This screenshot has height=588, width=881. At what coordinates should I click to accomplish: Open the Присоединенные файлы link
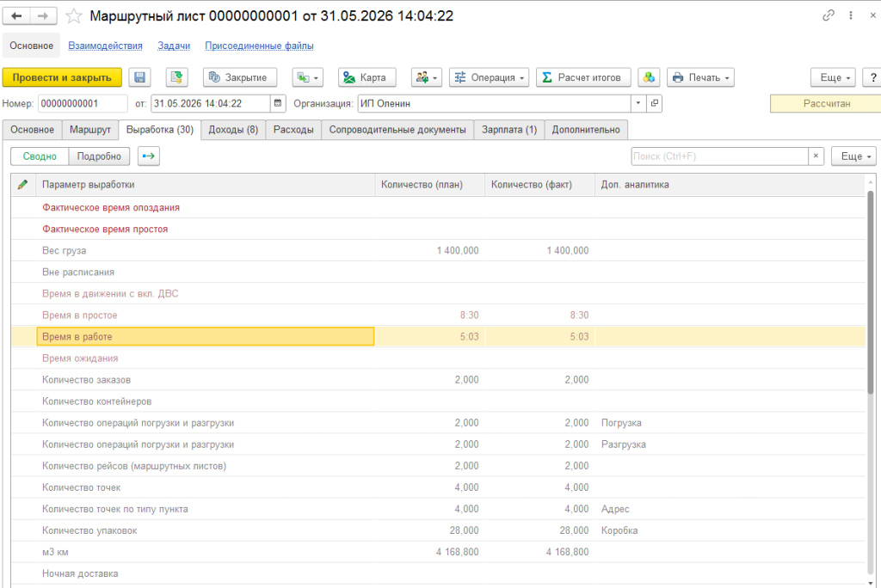click(259, 46)
